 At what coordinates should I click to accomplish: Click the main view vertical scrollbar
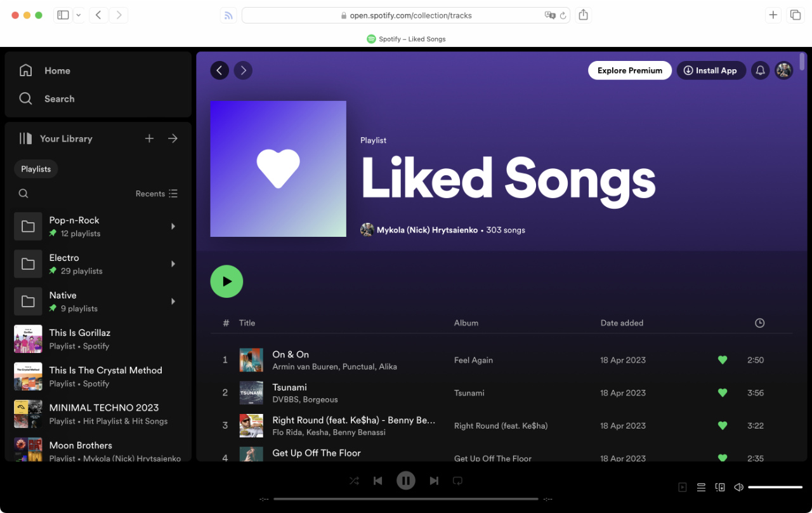click(802, 62)
